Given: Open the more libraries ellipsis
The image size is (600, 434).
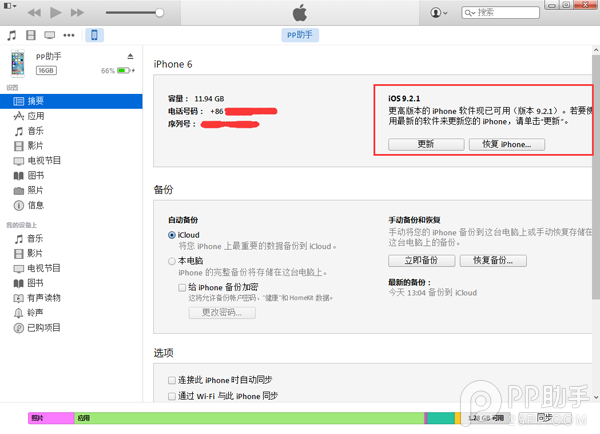Looking at the screenshot, I should pyautogui.click(x=69, y=36).
